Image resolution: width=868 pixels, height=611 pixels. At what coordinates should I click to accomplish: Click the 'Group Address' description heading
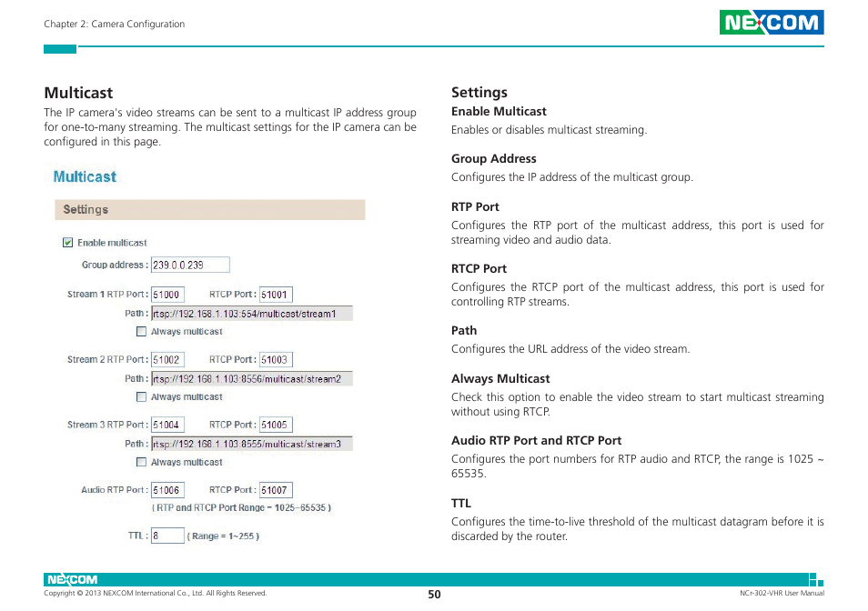(494, 159)
